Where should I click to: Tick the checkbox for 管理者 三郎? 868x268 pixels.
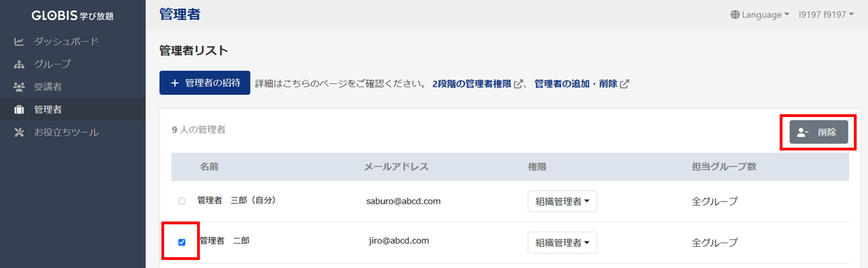coord(182,201)
